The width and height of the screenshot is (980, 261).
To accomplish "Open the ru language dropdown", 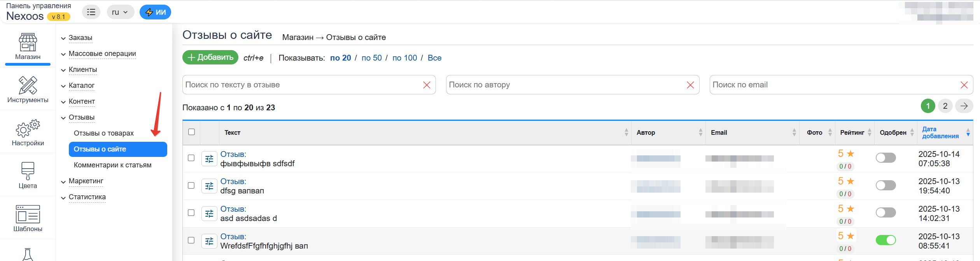I will click(x=120, y=12).
